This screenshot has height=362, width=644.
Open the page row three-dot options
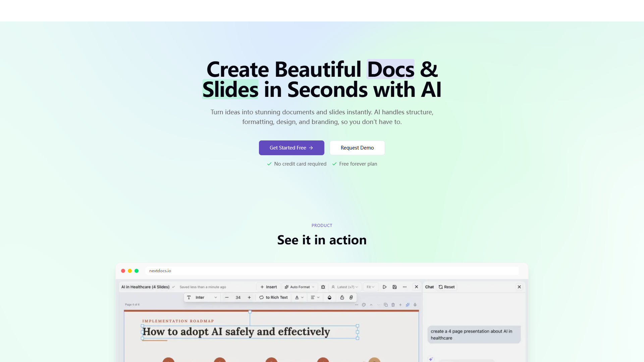[357, 305]
